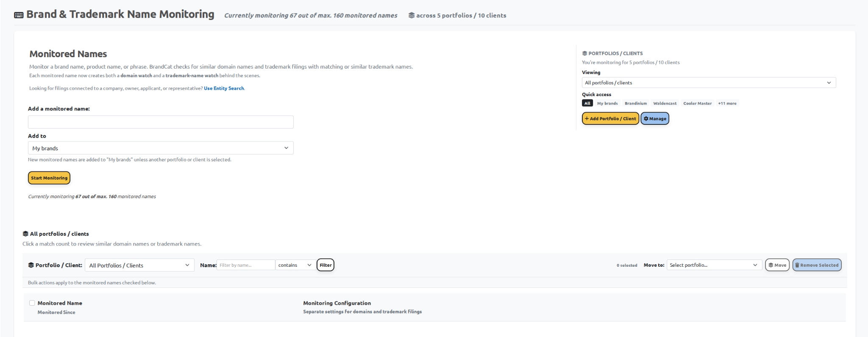Select 'Brandinium' quick access chip
The width and height of the screenshot is (868, 337).
click(x=636, y=103)
